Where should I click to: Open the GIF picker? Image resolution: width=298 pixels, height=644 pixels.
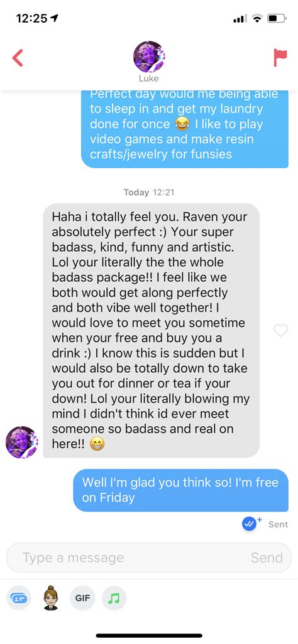(82, 598)
